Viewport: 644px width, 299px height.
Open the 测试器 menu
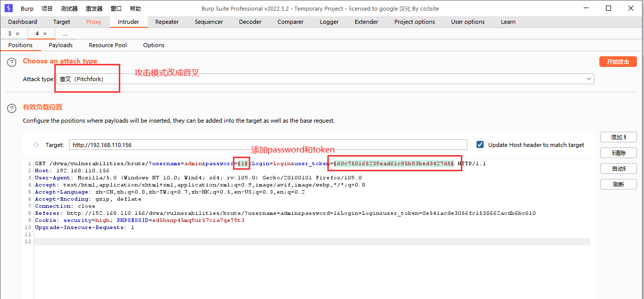(x=69, y=9)
